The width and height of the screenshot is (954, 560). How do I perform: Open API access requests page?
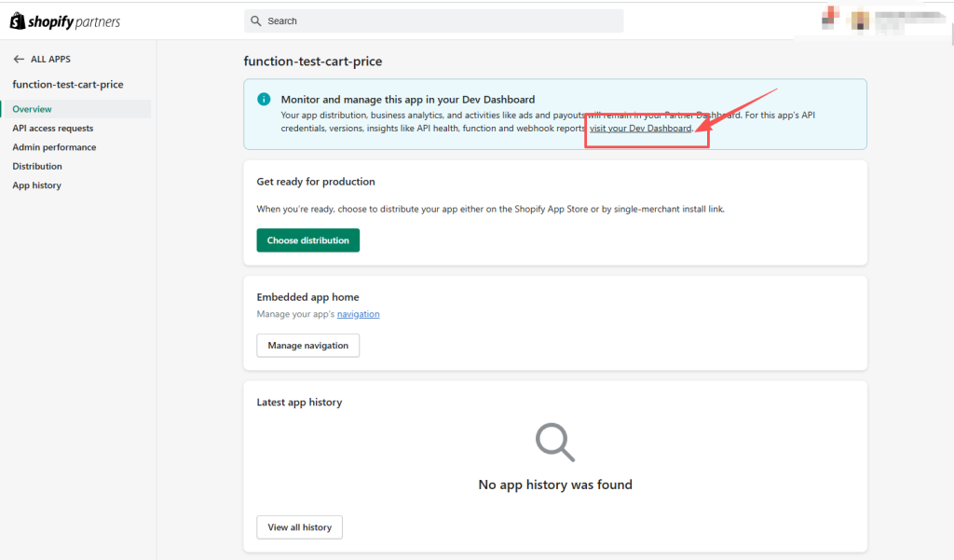click(x=53, y=129)
